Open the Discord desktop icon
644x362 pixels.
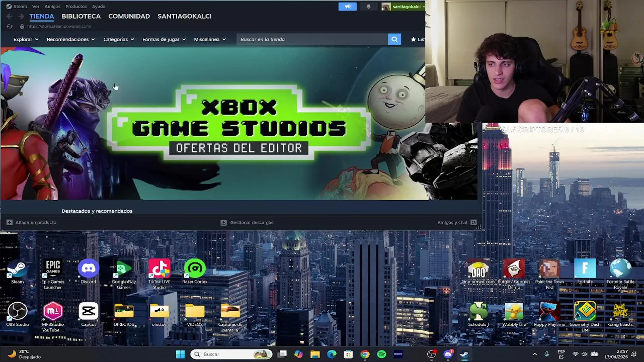89,272
